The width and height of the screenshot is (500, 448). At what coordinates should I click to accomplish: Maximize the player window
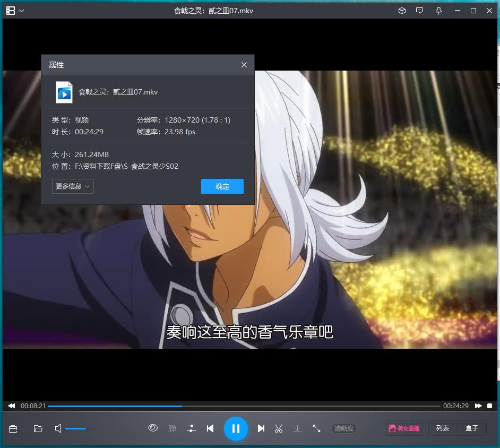pyautogui.click(x=473, y=11)
